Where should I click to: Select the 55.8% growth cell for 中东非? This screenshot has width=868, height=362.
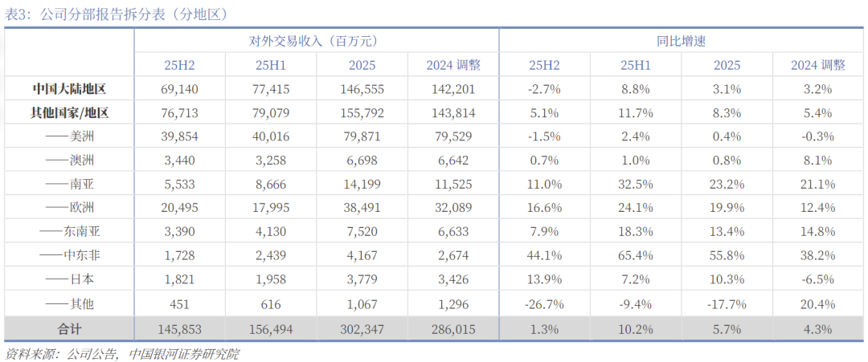coord(727,256)
